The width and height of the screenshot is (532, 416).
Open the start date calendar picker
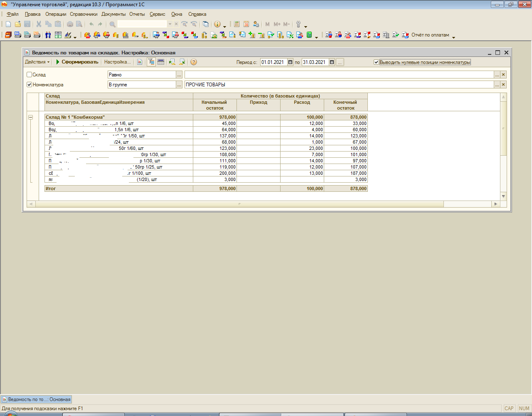pyautogui.click(x=291, y=62)
